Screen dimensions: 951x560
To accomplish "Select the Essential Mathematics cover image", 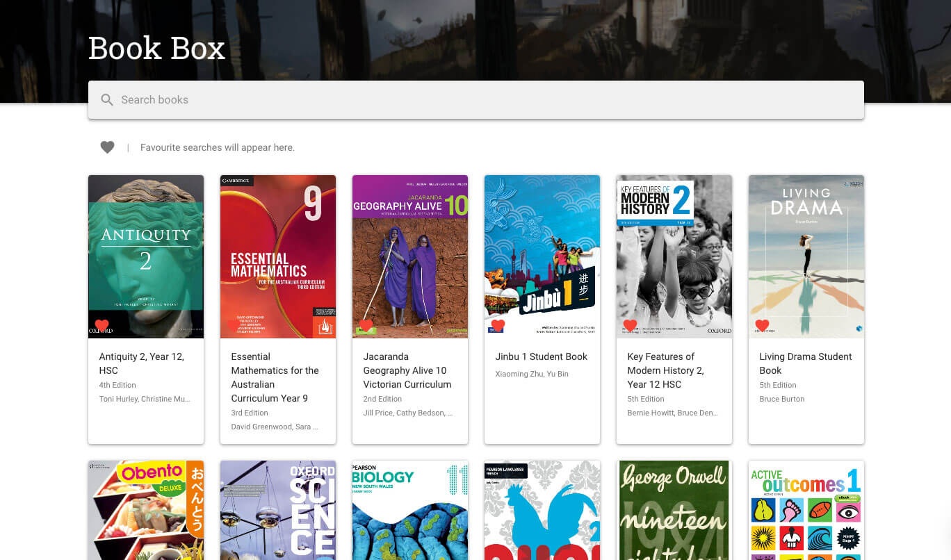I will click(x=278, y=250).
